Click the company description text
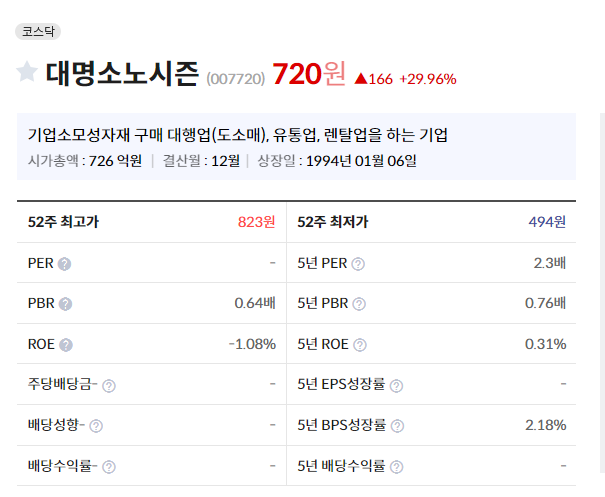605x497 pixels. click(x=237, y=135)
